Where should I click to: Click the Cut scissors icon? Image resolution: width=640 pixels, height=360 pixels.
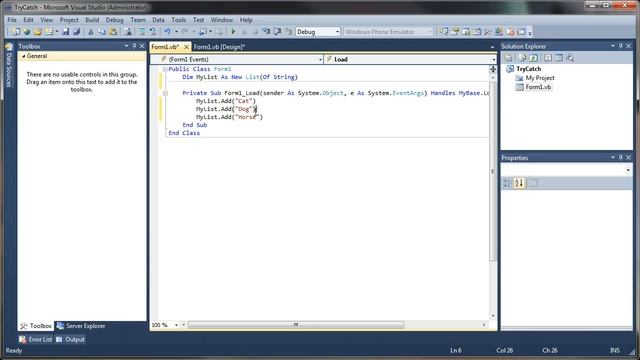91,32
